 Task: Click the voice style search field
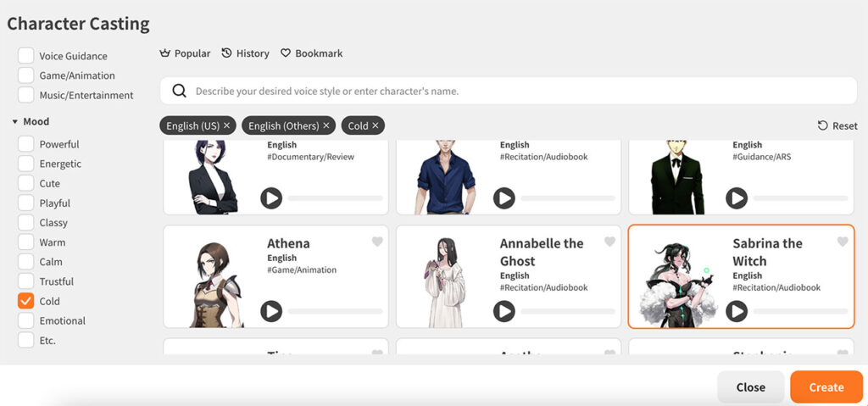tap(509, 91)
